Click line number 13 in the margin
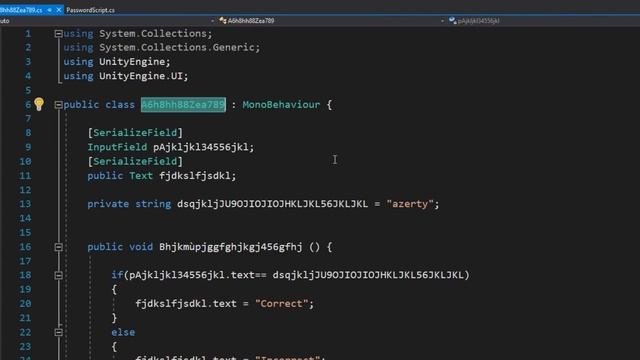 (x=25, y=204)
